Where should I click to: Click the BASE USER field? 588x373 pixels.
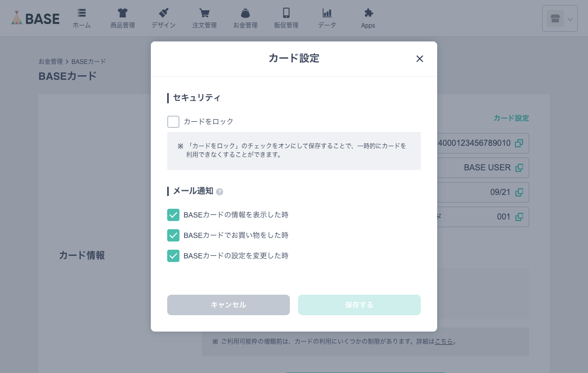tap(483, 168)
